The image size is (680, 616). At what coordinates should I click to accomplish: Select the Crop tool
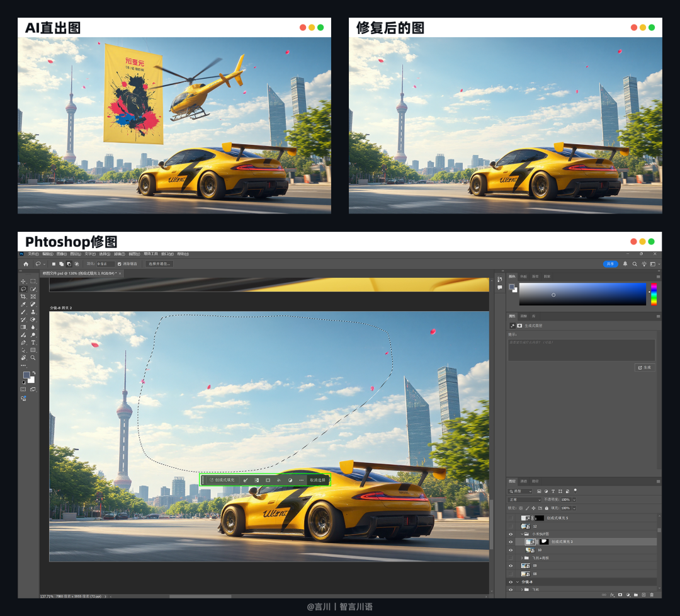23,297
